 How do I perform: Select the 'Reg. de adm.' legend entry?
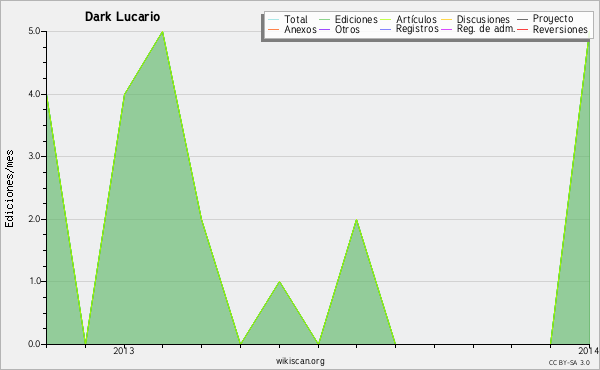pos(486,29)
